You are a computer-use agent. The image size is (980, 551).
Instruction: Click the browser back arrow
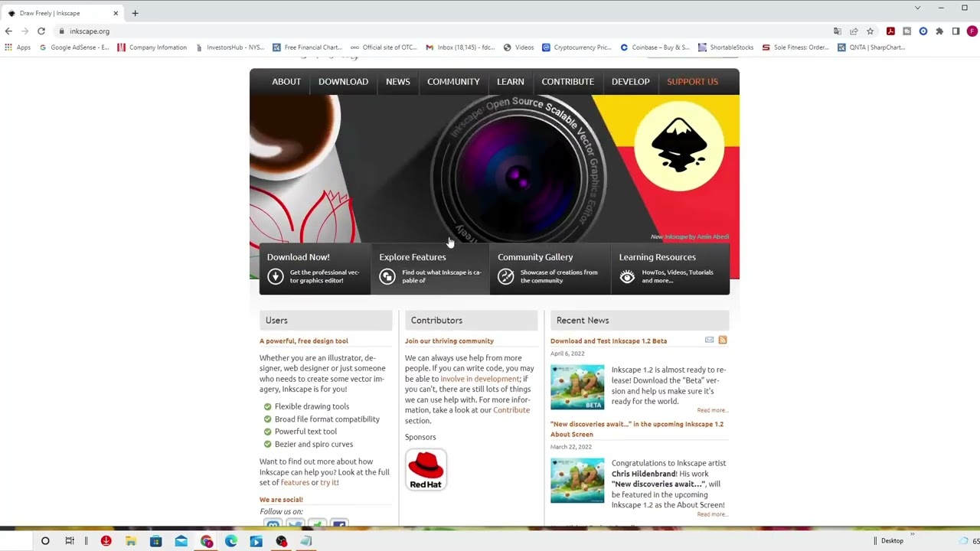point(8,31)
